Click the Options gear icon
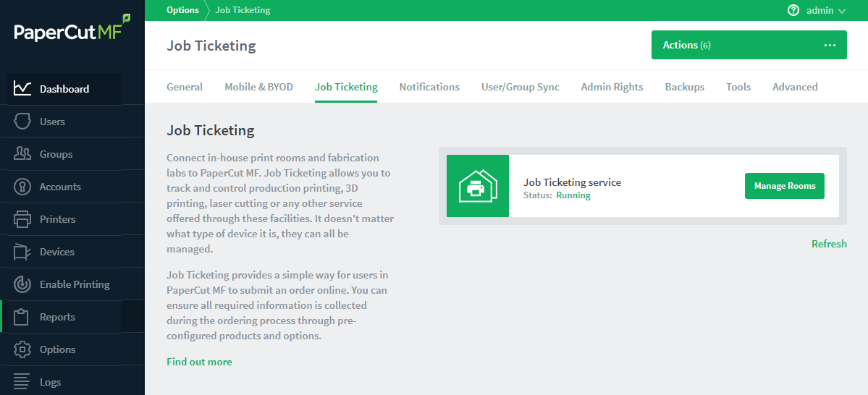The height and width of the screenshot is (395, 868). coord(22,349)
